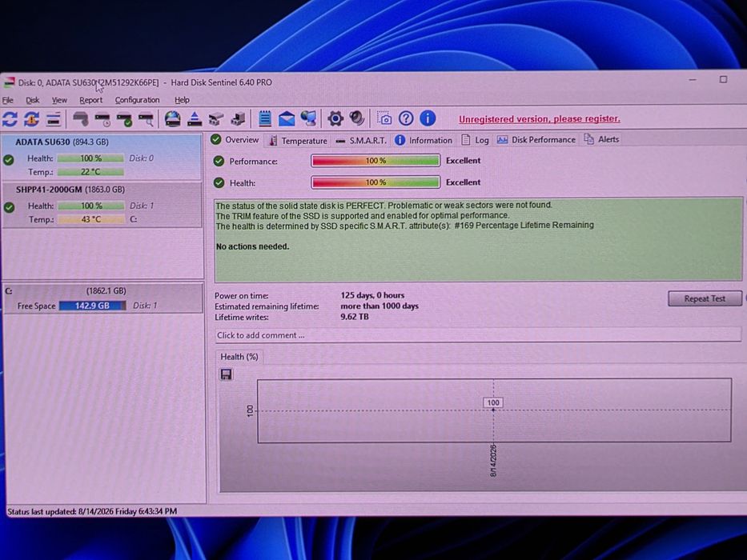Click the blue eject arrow disk icon
Image resolution: width=747 pixels, height=560 pixels.
click(x=195, y=118)
